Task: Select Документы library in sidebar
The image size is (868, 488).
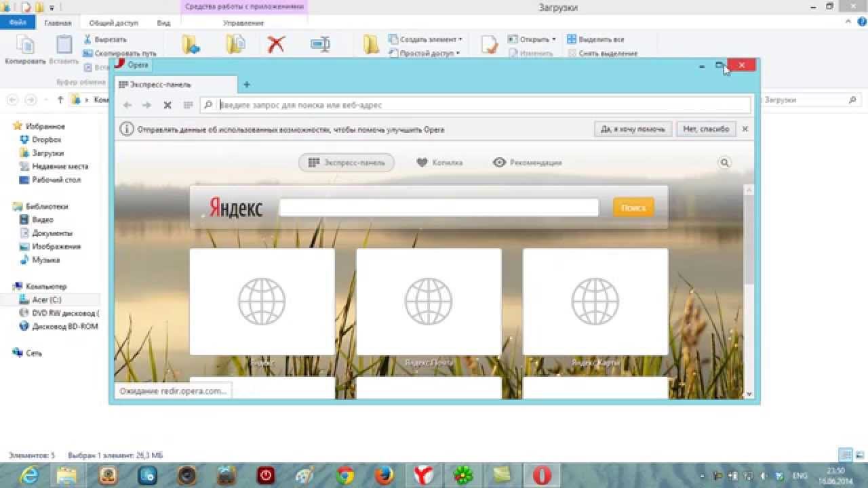Action: coord(45,233)
